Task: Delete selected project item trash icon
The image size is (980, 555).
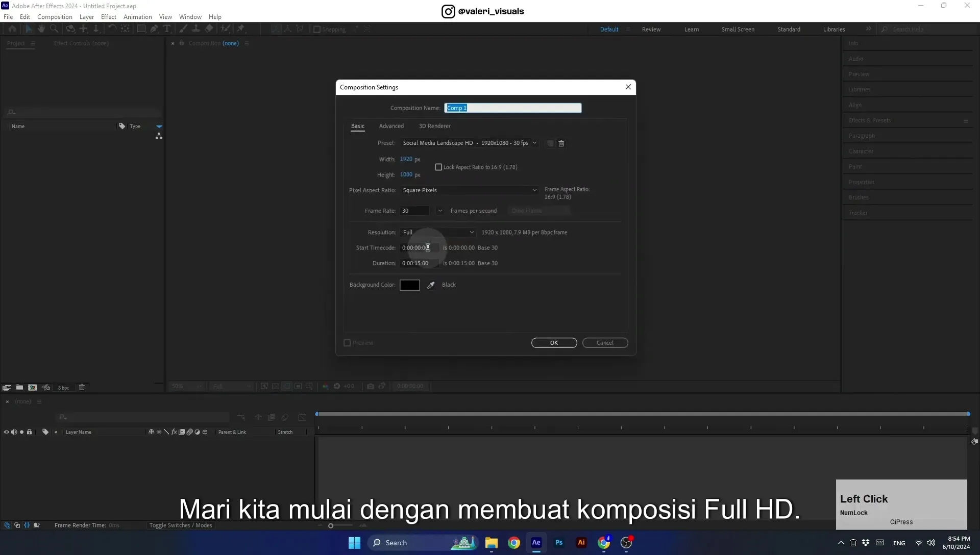Action: coord(82,388)
